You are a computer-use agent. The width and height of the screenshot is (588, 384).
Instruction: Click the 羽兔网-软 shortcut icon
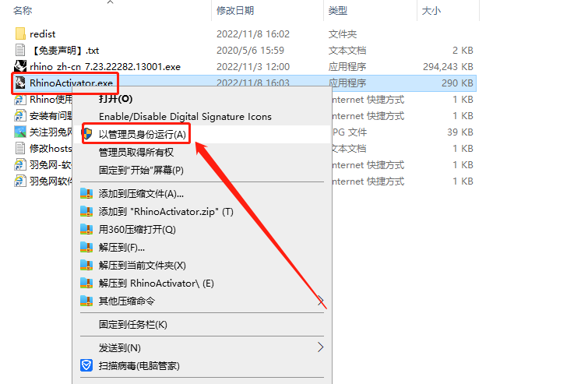pyautogui.click(x=20, y=164)
